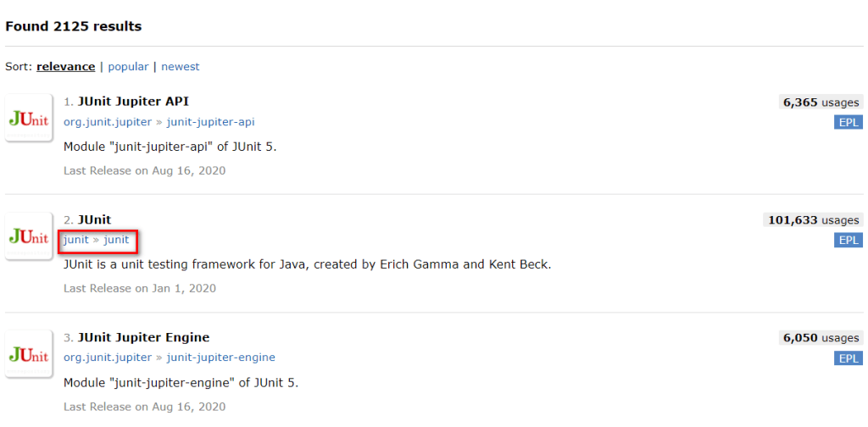Click EPL license badge for JUnit Jupiter API

pyautogui.click(x=848, y=122)
